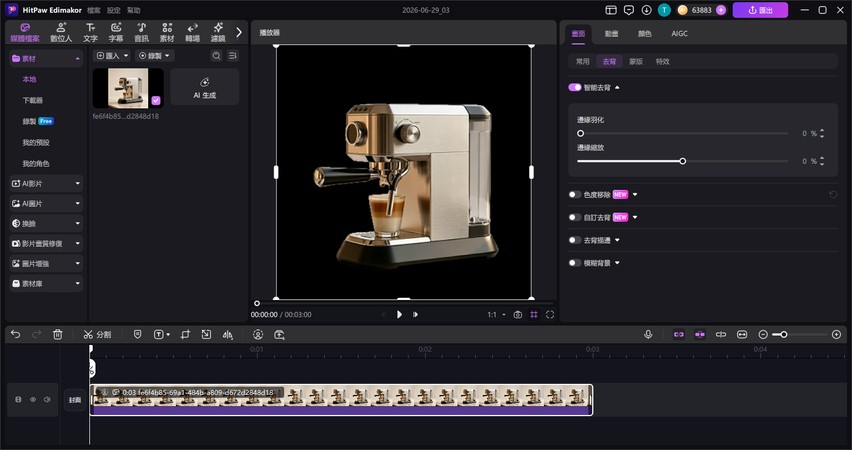Open the 下載器 item in sidebar
The image size is (852, 450).
33,101
